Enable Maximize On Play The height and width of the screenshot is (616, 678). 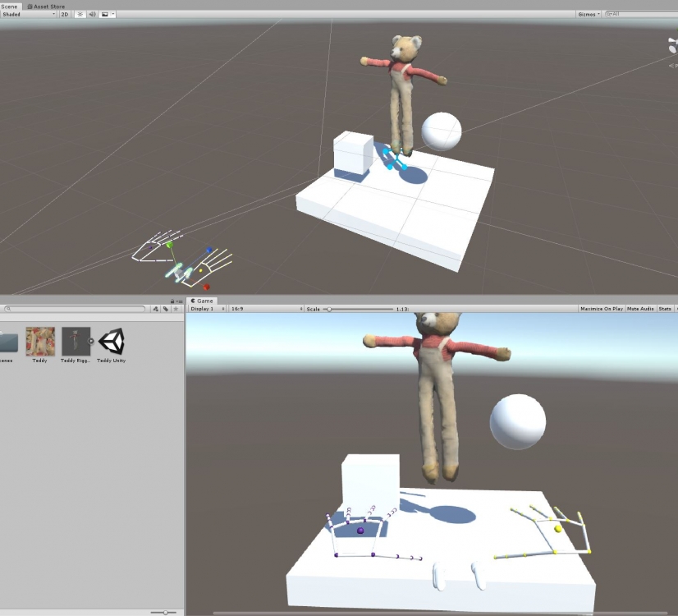(602, 309)
